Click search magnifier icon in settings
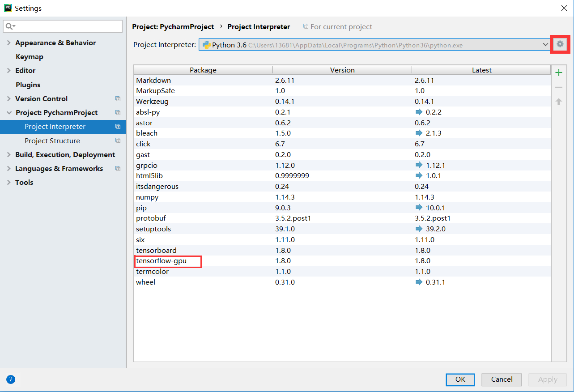The image size is (574, 392). click(x=9, y=26)
